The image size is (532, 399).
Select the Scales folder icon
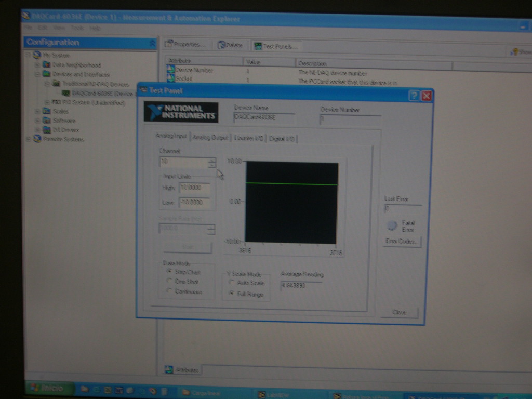[46, 111]
